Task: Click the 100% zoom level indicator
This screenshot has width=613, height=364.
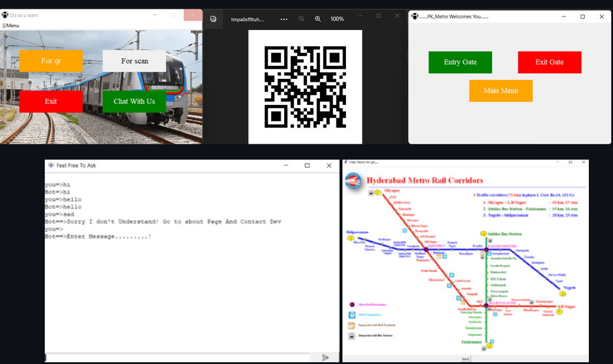Action: point(337,18)
